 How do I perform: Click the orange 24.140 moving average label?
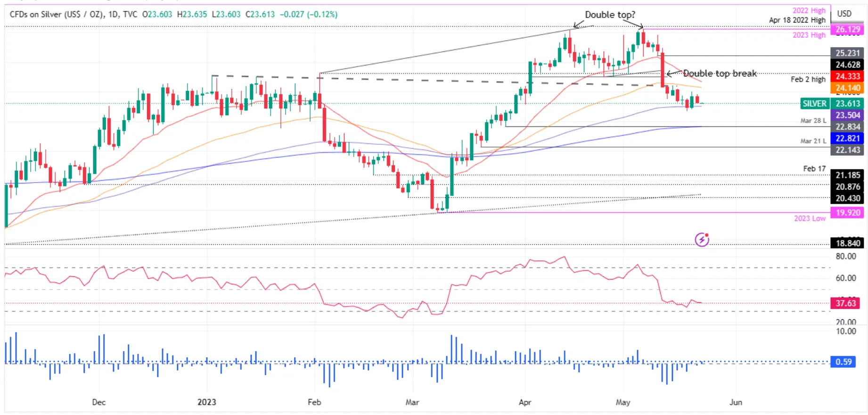tap(847, 88)
